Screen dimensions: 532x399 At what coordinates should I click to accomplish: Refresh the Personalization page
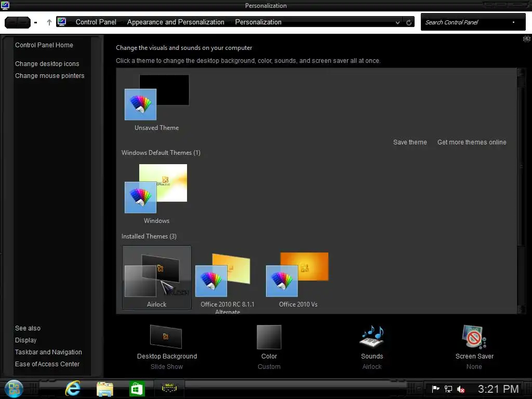click(x=409, y=22)
